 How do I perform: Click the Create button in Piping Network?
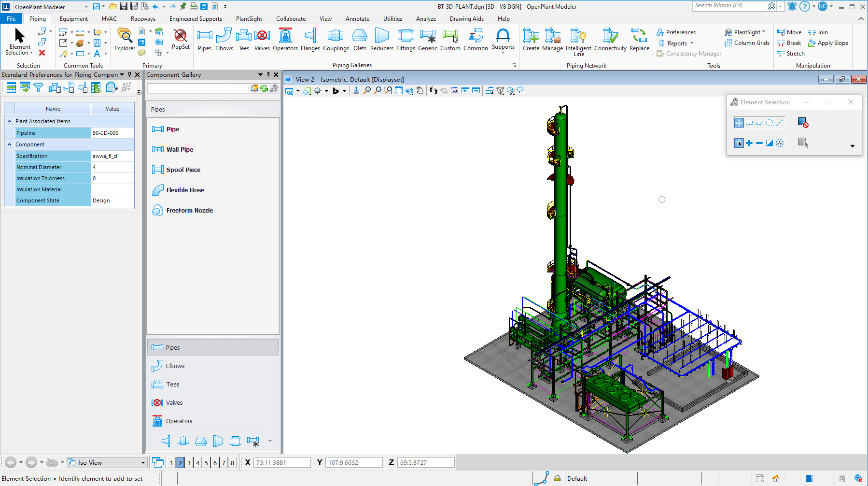point(531,41)
